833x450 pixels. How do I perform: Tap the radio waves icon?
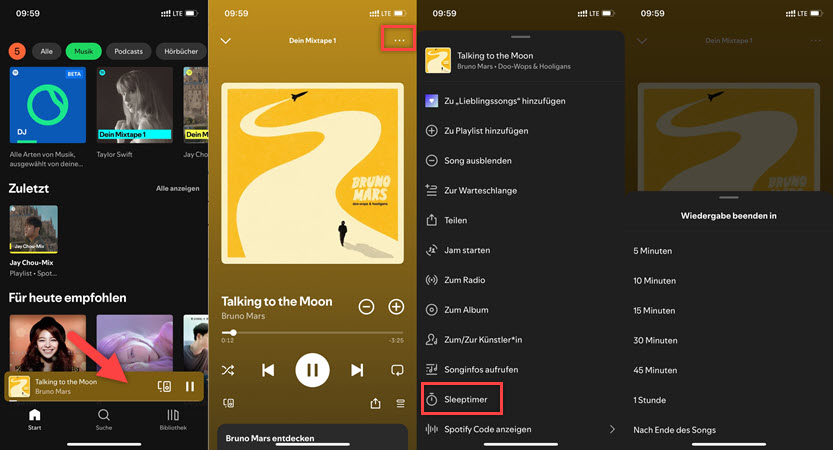tap(431, 280)
